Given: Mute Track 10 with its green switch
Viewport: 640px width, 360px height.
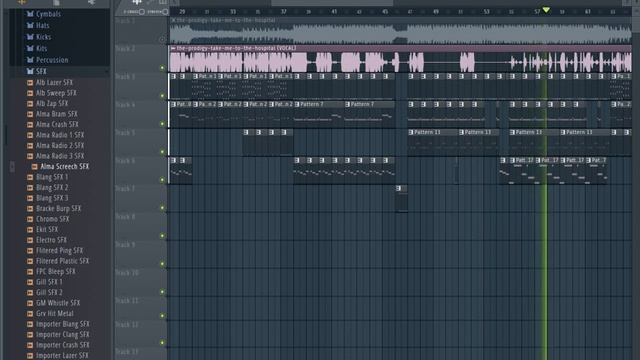Looking at the screenshot, I should tap(162, 292).
